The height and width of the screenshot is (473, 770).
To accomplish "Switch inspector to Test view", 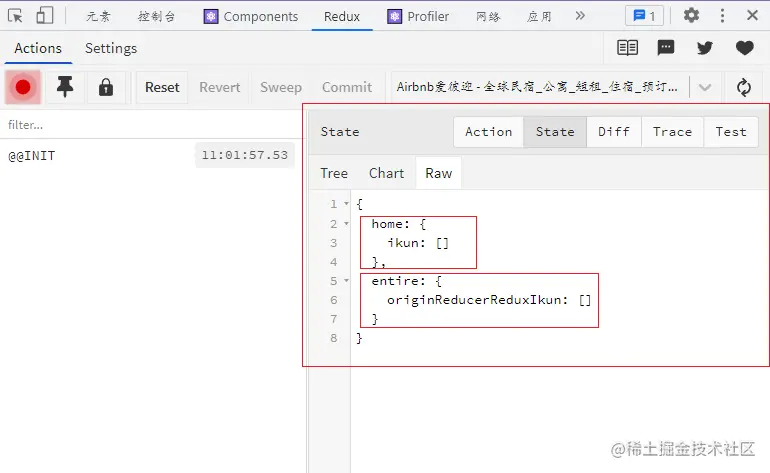I will (x=731, y=132).
